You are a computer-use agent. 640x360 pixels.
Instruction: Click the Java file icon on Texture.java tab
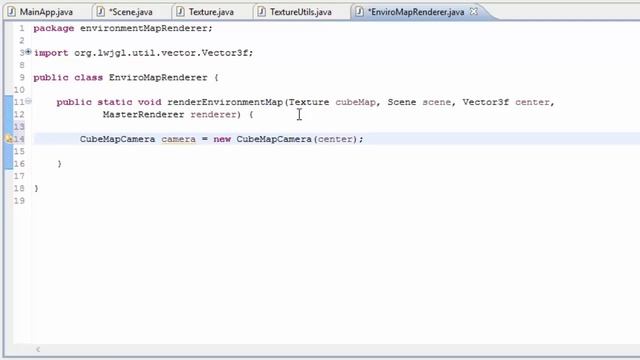180,12
